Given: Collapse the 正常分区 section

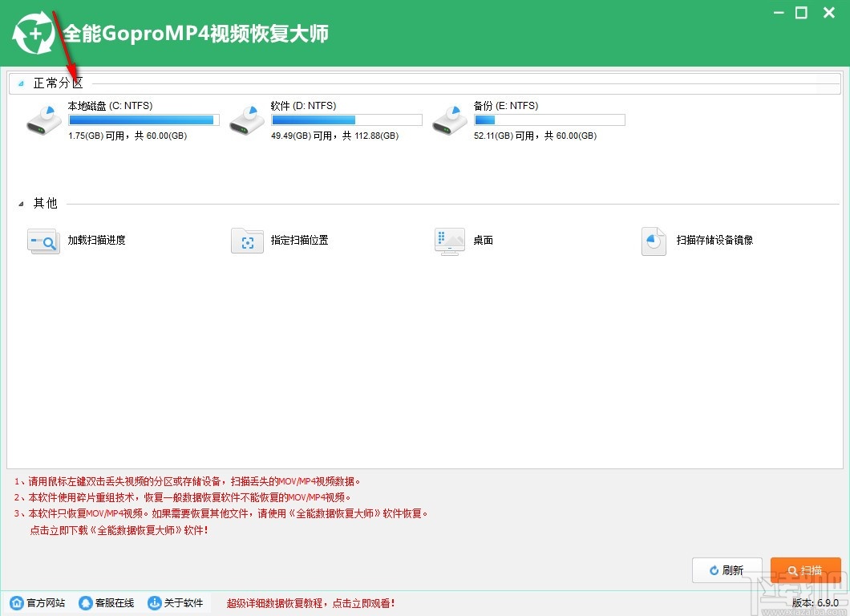Looking at the screenshot, I should (21, 83).
